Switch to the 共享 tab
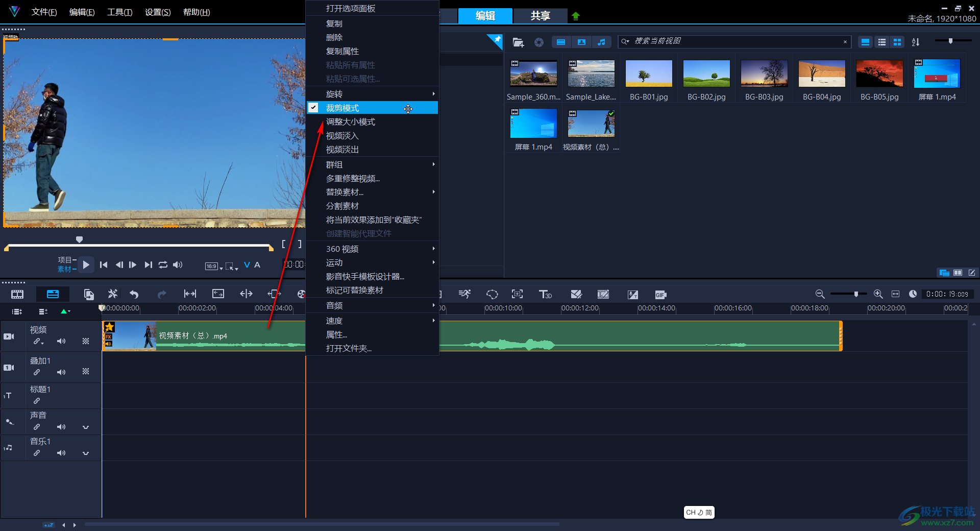This screenshot has width=980, height=531. point(540,16)
